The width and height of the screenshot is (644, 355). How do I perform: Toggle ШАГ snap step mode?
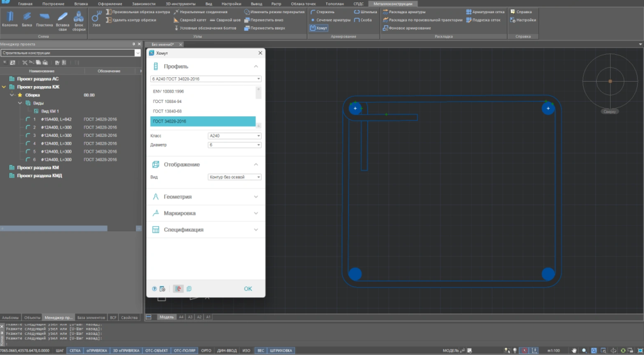coord(60,350)
